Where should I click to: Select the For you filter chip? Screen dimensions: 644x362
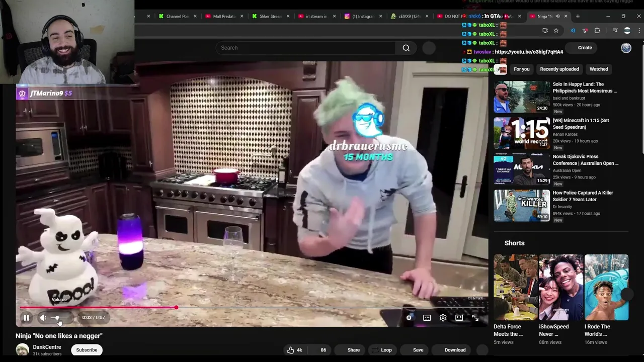[x=521, y=69]
